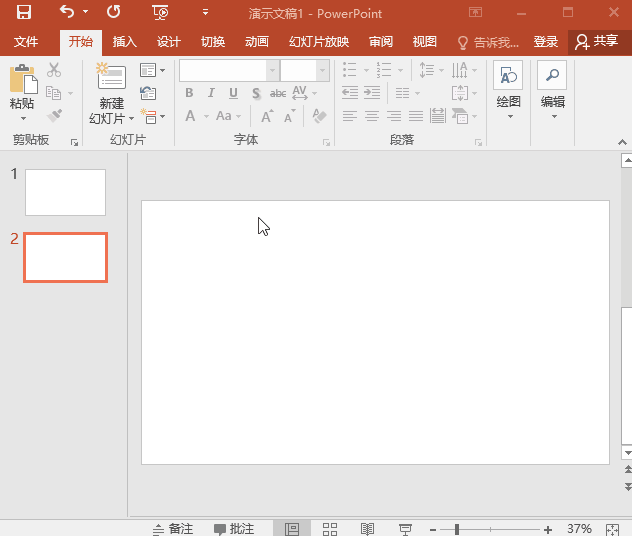Screen dimensions: 632x536
Task: Click the zoom slider handle
Action: click(x=457, y=528)
